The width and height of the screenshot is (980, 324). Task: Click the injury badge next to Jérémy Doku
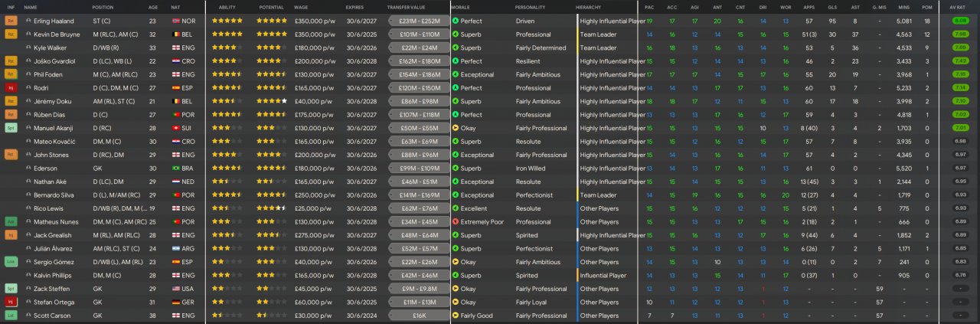coord(11,102)
